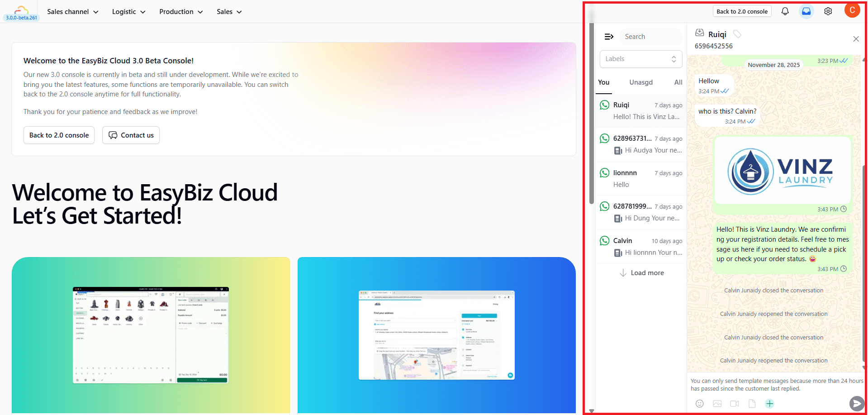Switch to the Unasgd tab
868x415 pixels.
[x=640, y=82]
